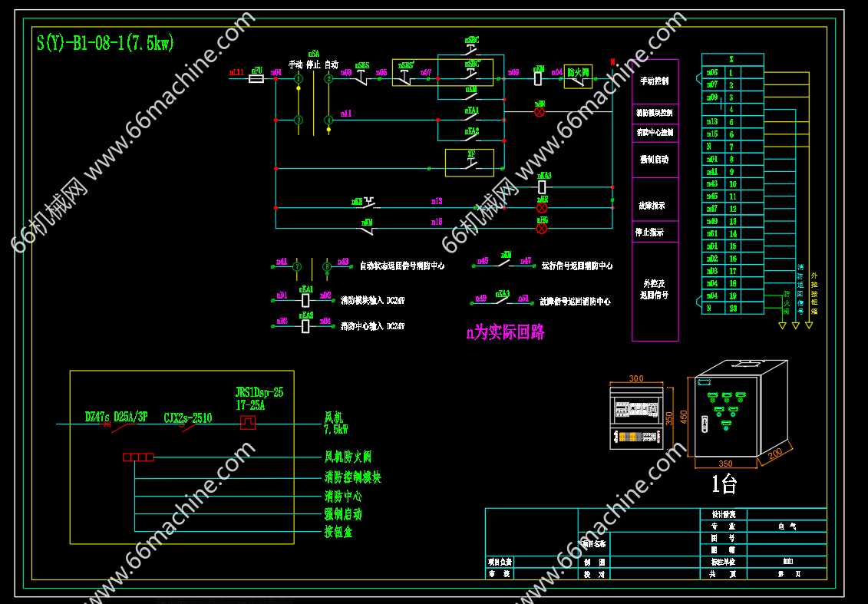The height and width of the screenshot is (604, 868).
Task: Select the 风机 7.5kW output label
Action: [x=336, y=424]
